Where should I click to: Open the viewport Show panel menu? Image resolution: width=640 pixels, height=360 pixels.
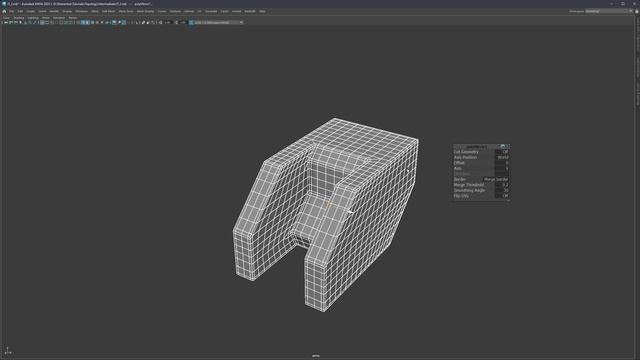[x=46, y=18]
